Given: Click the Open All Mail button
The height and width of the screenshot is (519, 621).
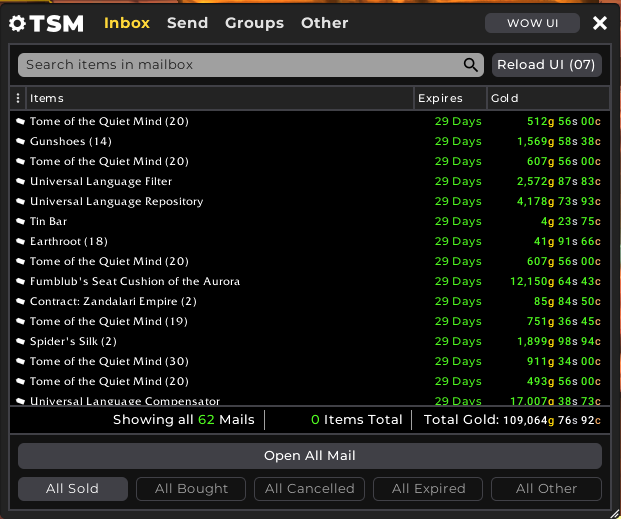Looking at the screenshot, I should point(310,456).
